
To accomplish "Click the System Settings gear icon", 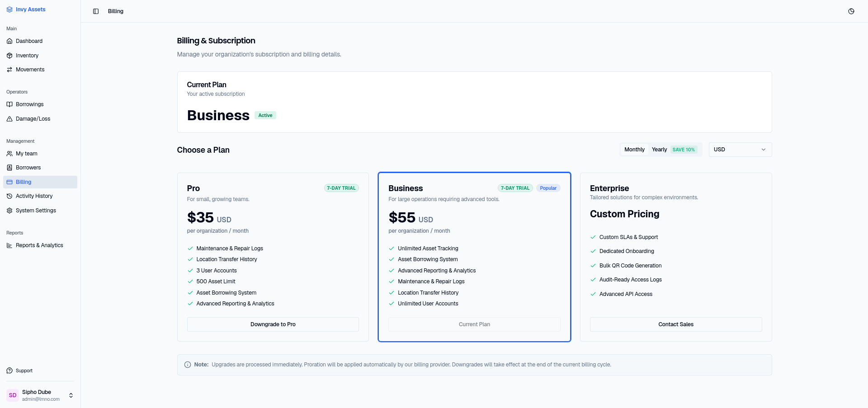I will click(9, 211).
